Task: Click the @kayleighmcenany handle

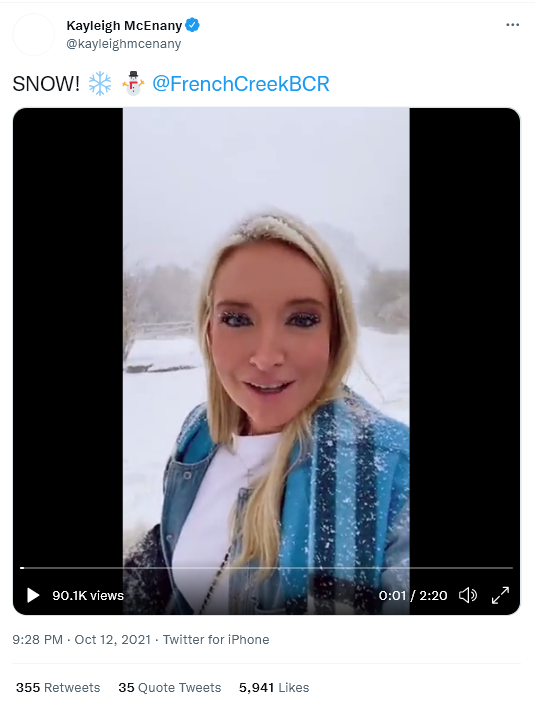Action: coord(124,44)
